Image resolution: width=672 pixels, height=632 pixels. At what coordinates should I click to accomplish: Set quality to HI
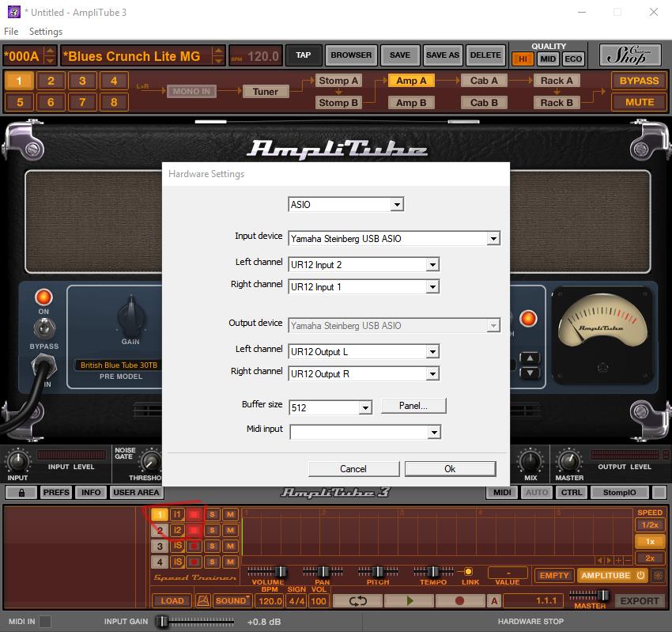coord(523,59)
